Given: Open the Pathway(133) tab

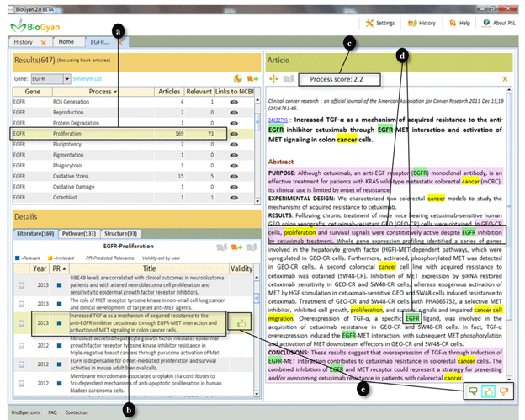Looking at the screenshot, I should (79, 233).
